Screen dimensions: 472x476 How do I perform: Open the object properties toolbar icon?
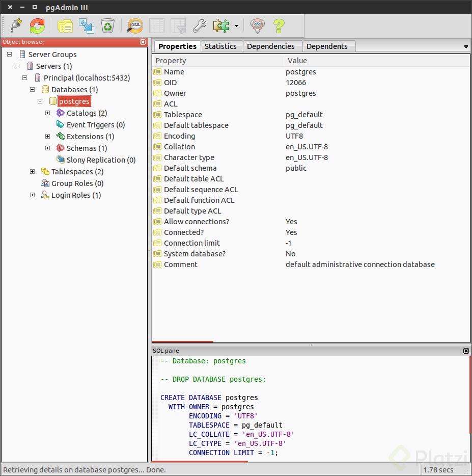click(65, 25)
